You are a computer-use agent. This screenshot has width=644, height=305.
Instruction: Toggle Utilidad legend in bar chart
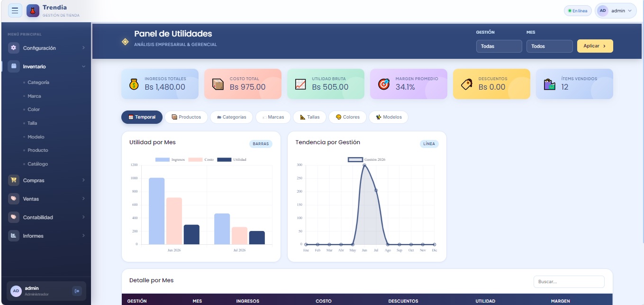coord(232,160)
